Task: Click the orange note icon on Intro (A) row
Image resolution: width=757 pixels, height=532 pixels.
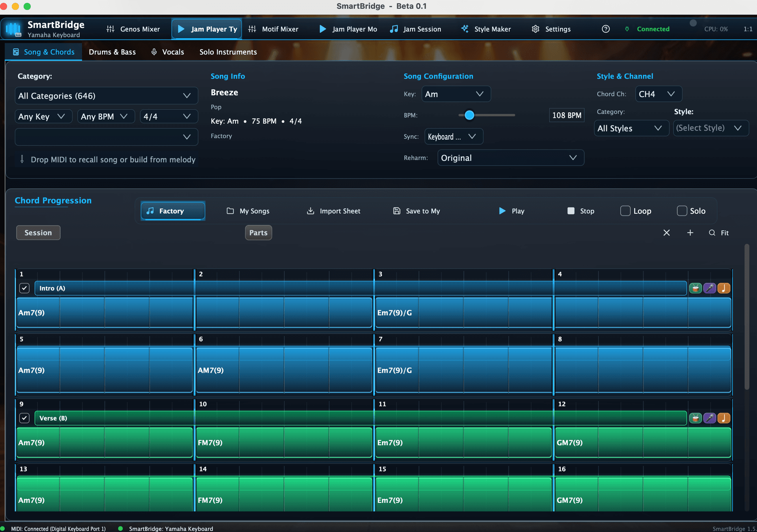Action: [724, 288]
